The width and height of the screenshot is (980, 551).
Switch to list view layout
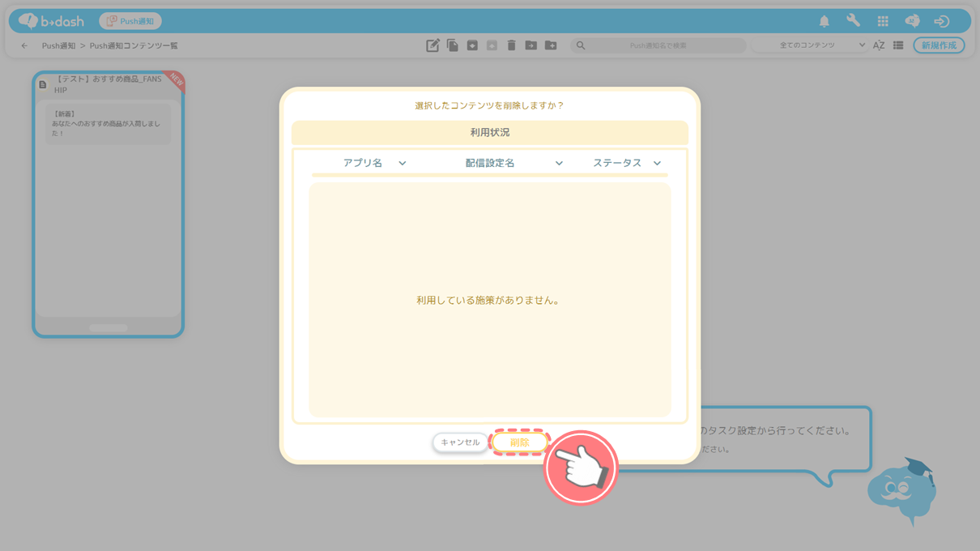[898, 45]
